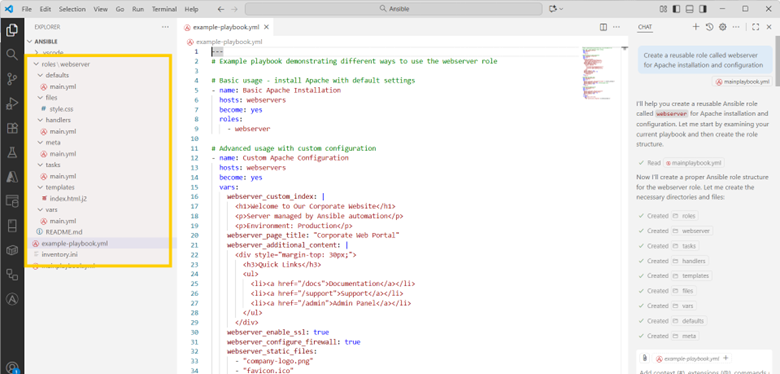This screenshot has height=374, width=780.
Task: Show chat history clock icon
Action: click(x=709, y=27)
